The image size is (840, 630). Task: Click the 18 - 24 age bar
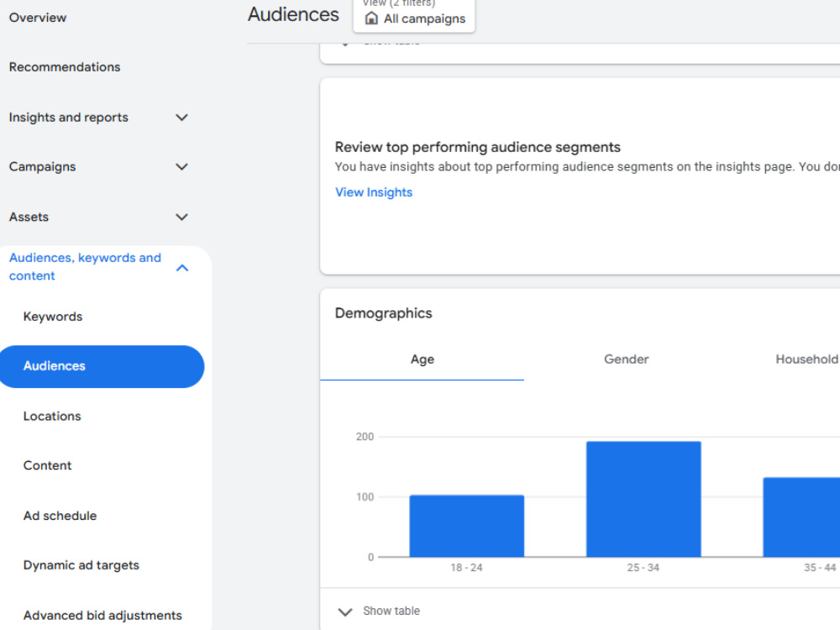pyautogui.click(x=466, y=526)
